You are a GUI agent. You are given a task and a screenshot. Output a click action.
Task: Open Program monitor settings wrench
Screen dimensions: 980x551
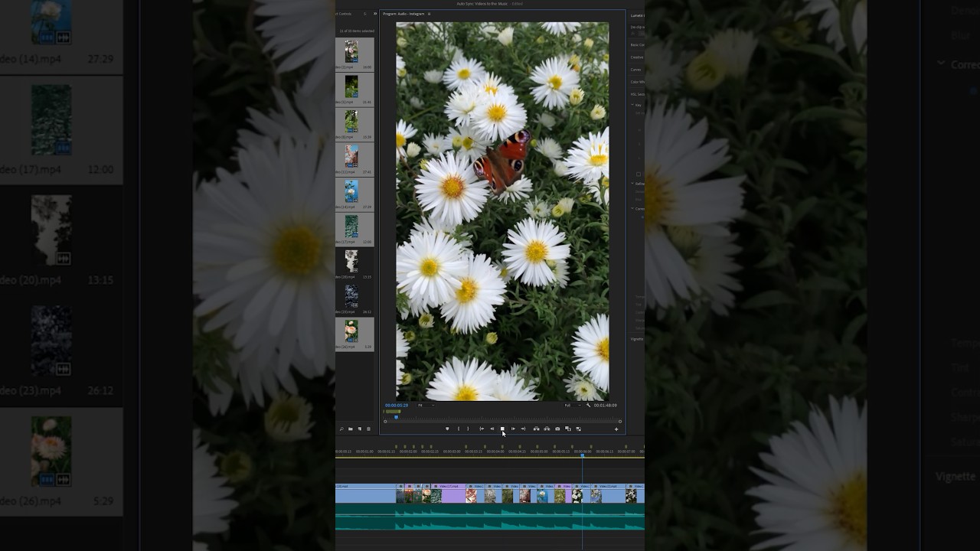coord(588,405)
